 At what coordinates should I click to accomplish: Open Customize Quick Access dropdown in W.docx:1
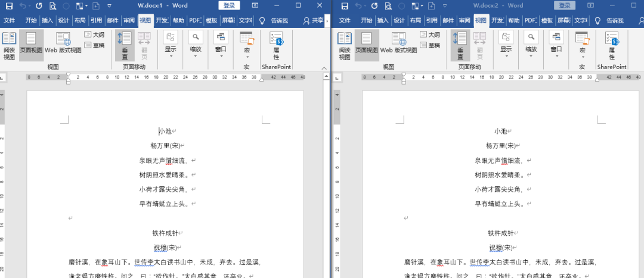tap(109, 6)
